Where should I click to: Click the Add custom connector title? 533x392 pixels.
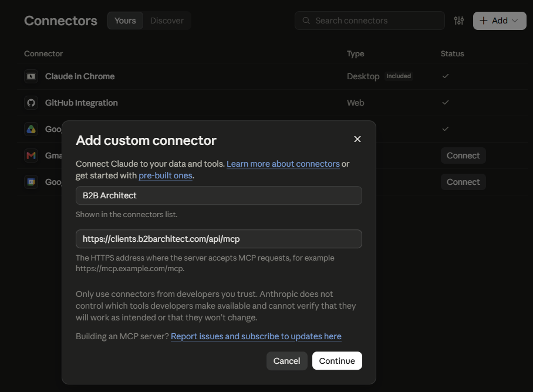[x=146, y=140]
